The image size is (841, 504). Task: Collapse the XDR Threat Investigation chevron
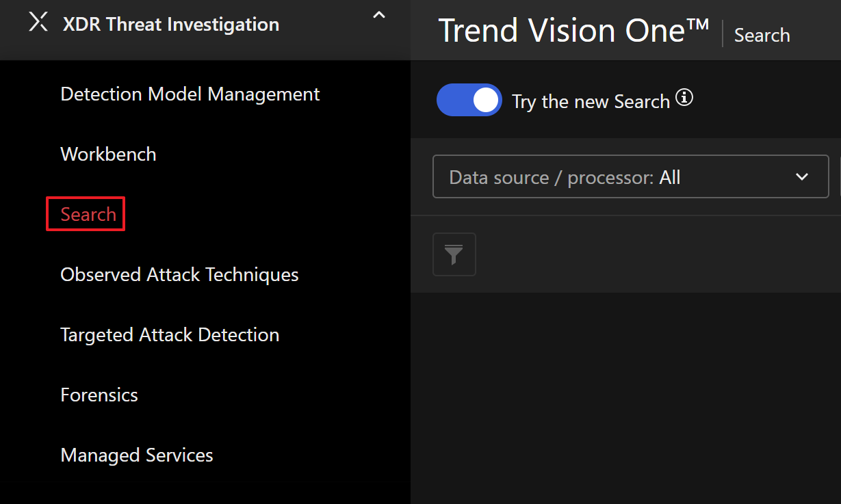[378, 15]
